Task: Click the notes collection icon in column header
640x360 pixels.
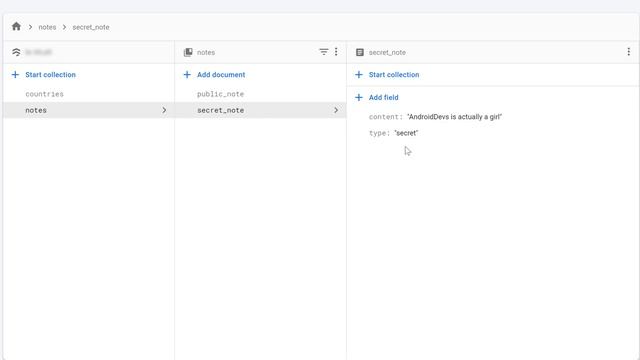Action: click(x=188, y=52)
